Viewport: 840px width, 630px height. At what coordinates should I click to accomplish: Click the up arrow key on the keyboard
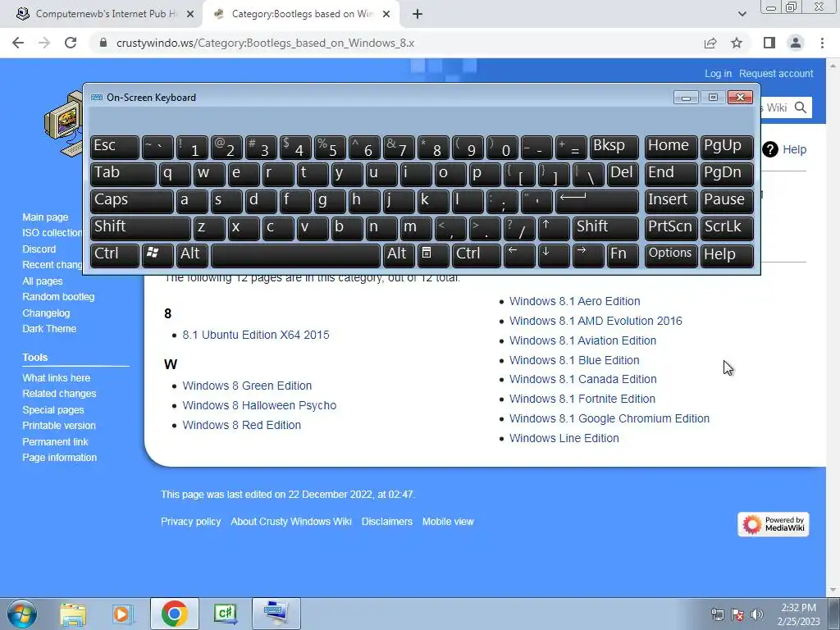[554, 228]
